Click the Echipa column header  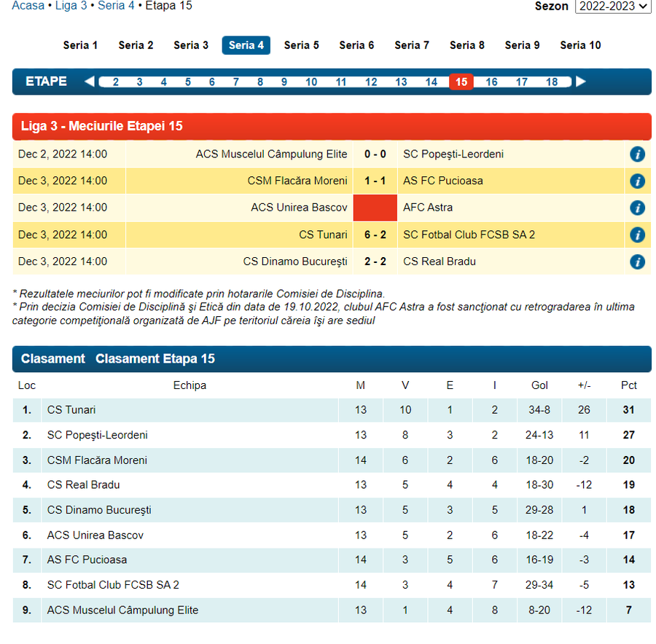click(190, 385)
